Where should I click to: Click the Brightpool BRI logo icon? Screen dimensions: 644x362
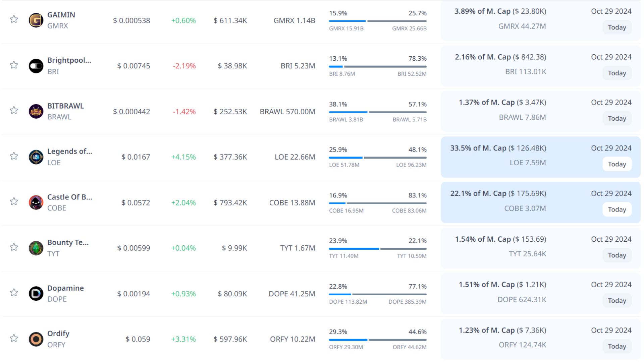(x=36, y=66)
